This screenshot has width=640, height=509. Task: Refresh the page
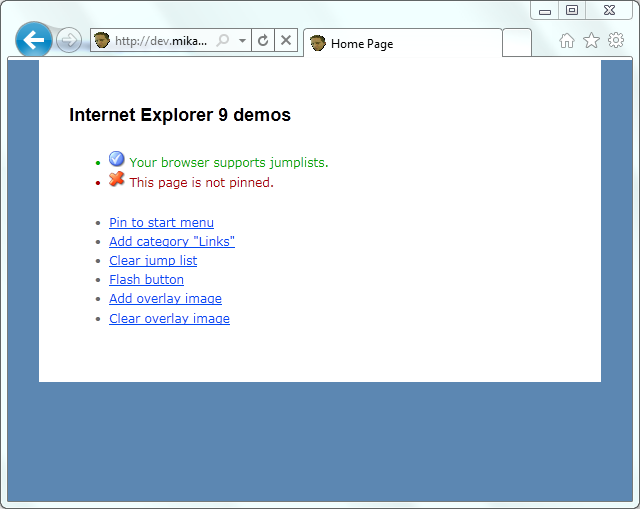click(263, 40)
